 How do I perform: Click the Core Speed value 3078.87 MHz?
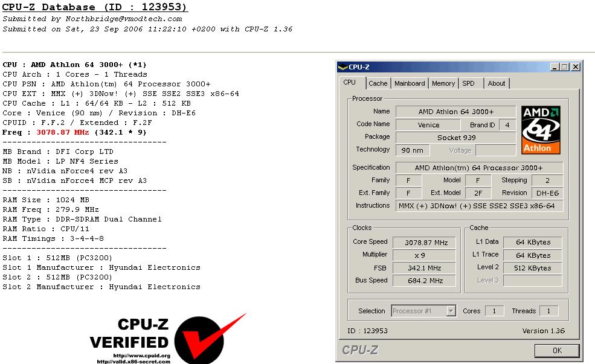[x=424, y=242]
